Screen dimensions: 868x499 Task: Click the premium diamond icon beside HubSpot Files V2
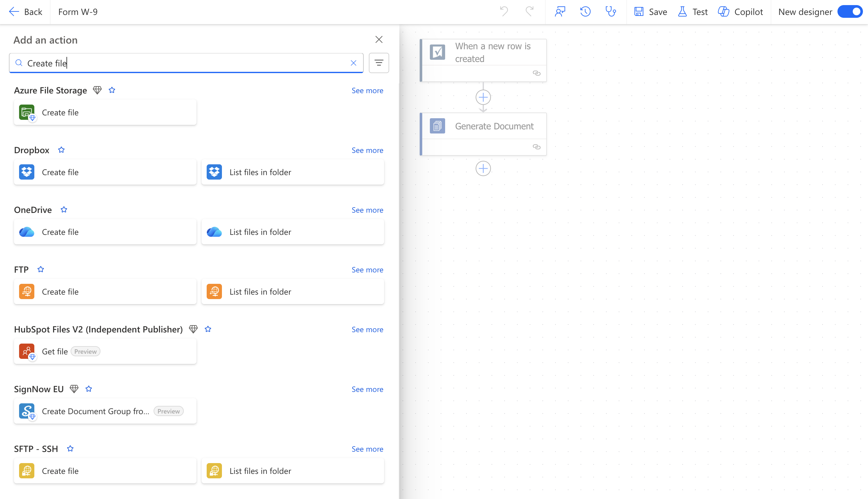tap(193, 329)
